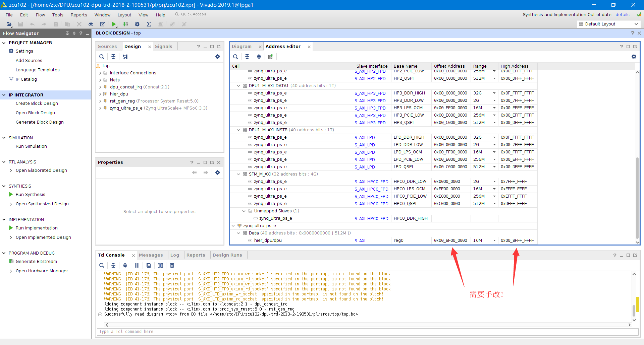Image resolution: width=644 pixels, height=345 pixels.
Task: Click Auto Assign Address icon
Action: click(270, 57)
